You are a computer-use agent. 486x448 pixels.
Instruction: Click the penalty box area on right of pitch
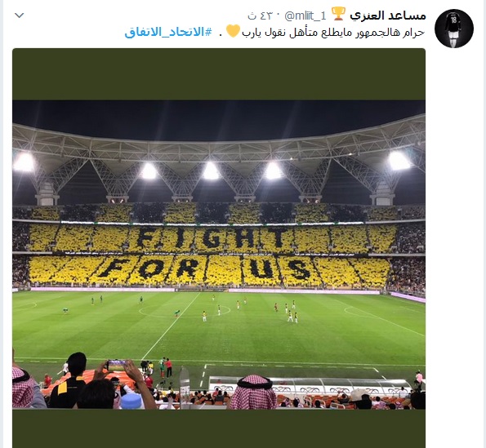tap(385, 316)
